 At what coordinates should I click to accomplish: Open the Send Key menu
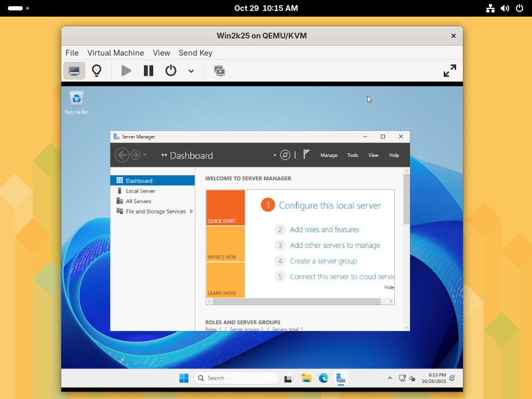pos(195,53)
